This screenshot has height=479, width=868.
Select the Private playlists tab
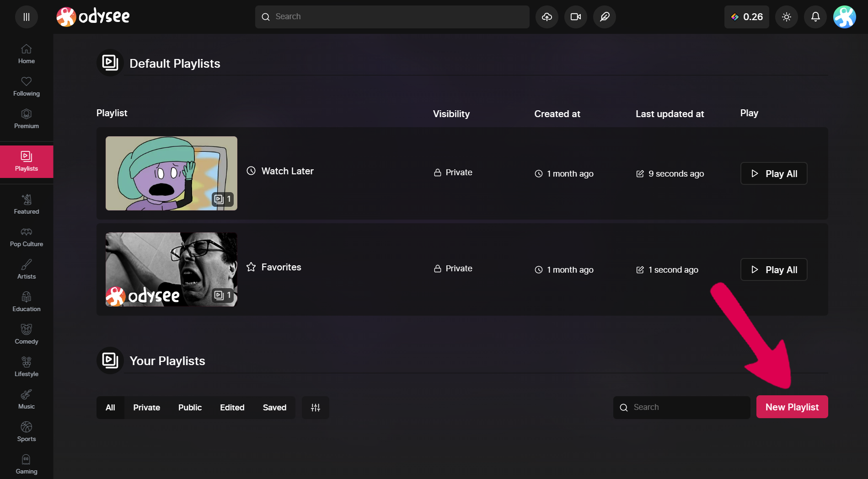(146, 407)
